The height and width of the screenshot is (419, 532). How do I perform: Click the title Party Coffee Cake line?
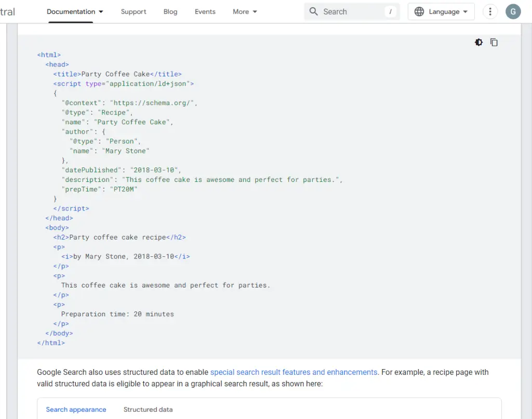tap(117, 74)
